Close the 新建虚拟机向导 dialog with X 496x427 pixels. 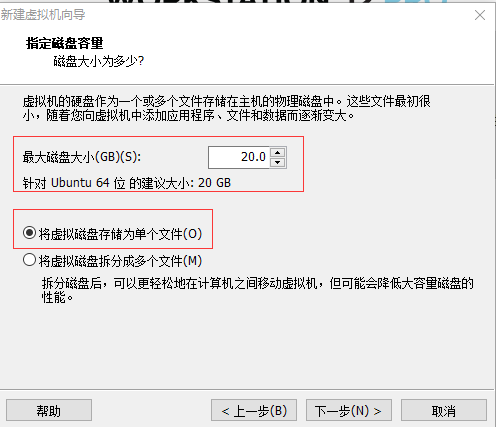[480, 15]
